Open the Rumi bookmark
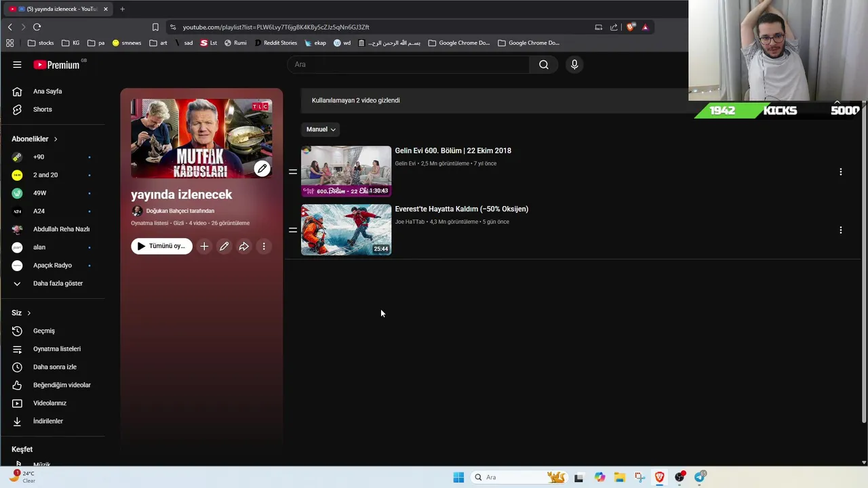This screenshot has width=868, height=488. (x=235, y=43)
